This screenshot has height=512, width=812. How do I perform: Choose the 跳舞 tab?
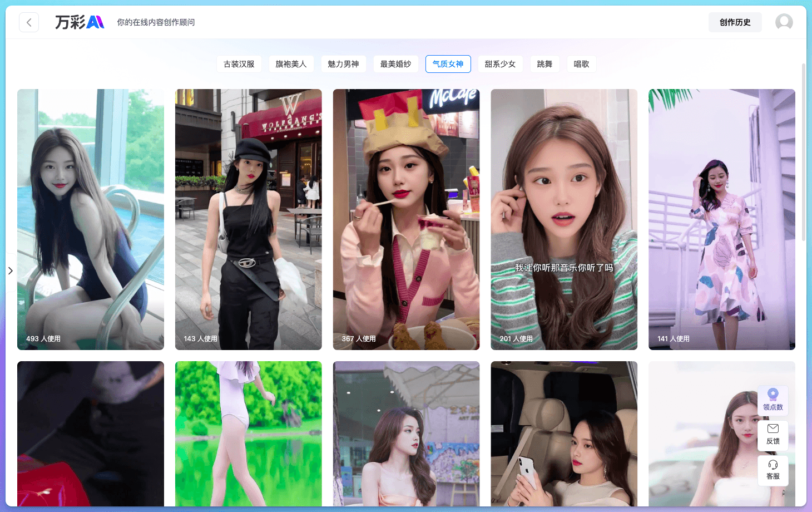[545, 64]
